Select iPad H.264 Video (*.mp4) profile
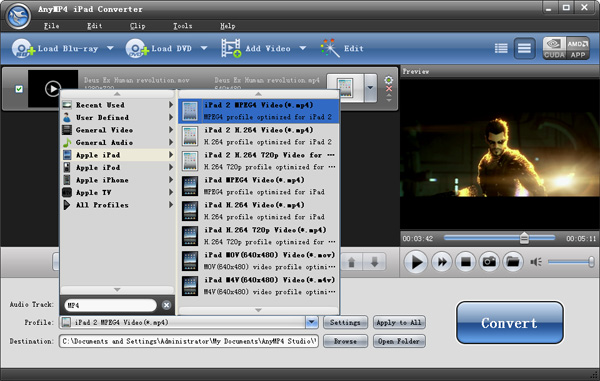 (259, 211)
